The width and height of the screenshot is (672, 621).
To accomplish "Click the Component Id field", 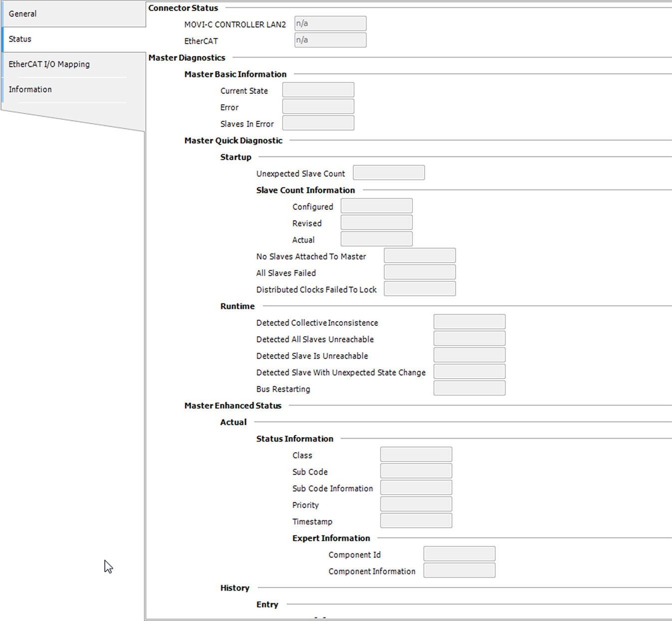I will click(459, 554).
